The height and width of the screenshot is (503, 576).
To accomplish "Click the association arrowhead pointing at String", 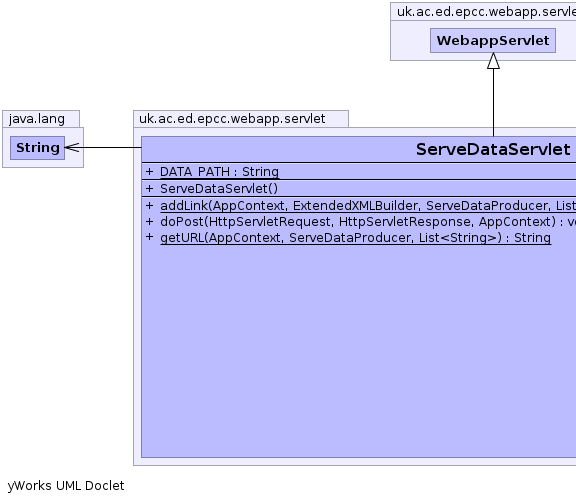I will [x=72, y=148].
